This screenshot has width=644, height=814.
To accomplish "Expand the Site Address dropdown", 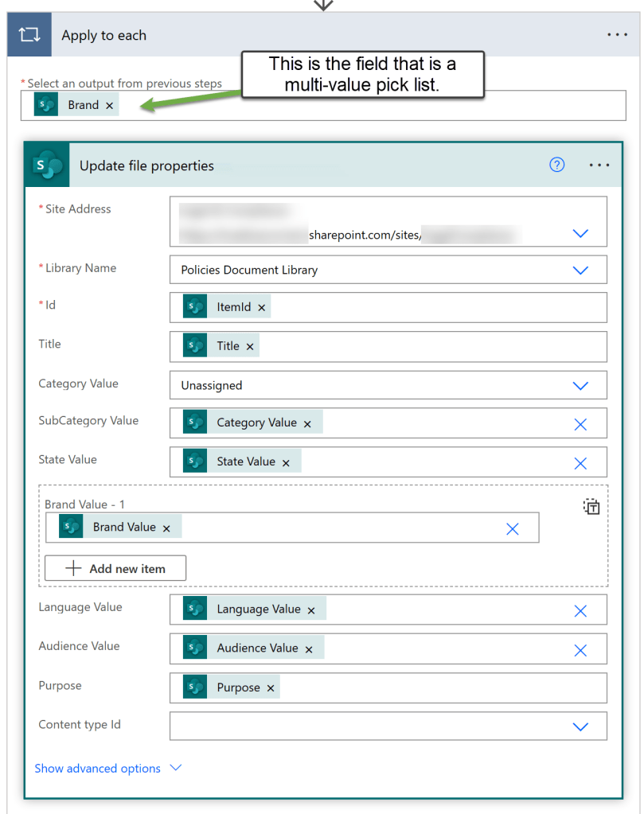I will (x=580, y=233).
